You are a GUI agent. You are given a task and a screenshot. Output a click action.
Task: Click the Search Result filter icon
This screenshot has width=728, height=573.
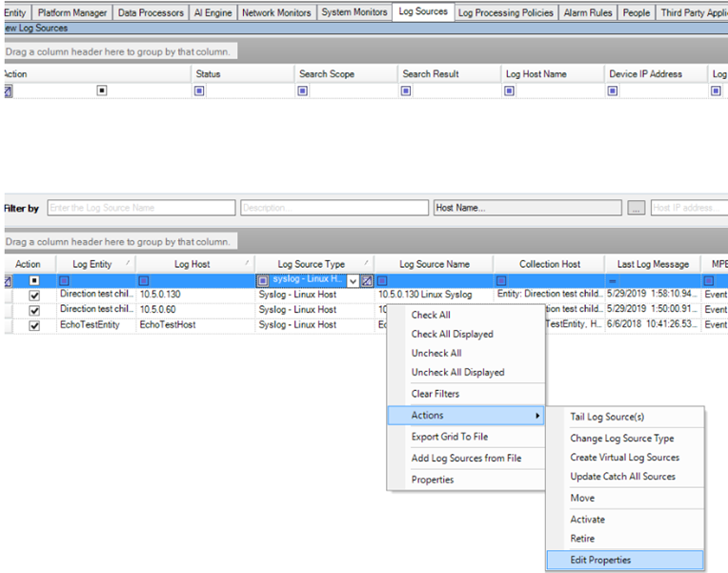(x=406, y=92)
